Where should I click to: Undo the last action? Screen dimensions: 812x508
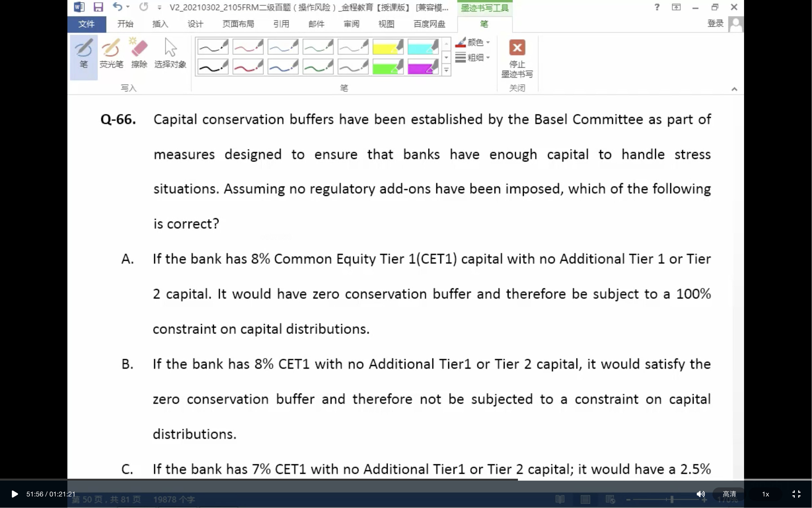click(117, 7)
